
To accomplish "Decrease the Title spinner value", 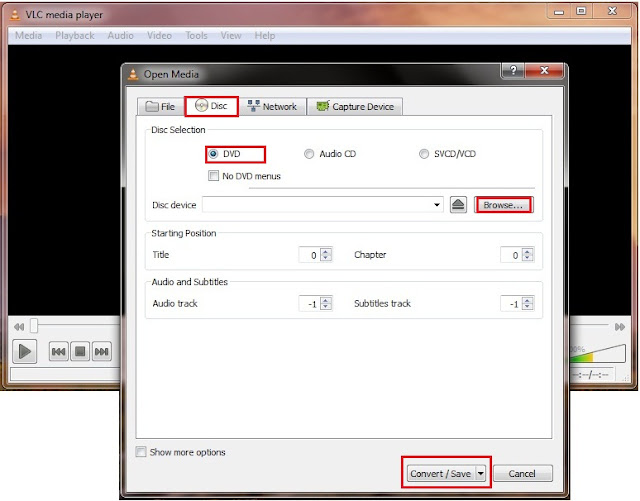I will (326, 258).
